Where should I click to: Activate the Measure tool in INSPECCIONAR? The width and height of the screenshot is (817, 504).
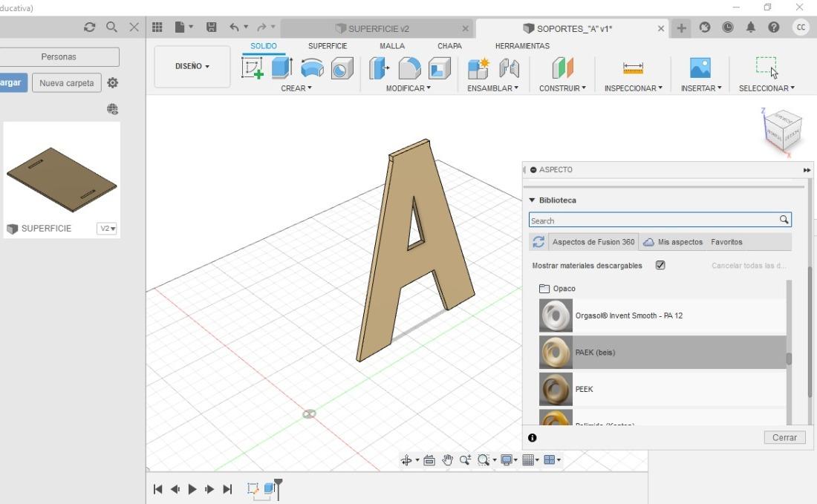[x=633, y=68]
